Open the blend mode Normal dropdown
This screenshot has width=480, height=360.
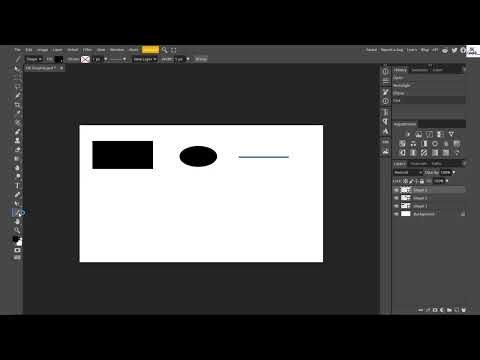(x=408, y=172)
